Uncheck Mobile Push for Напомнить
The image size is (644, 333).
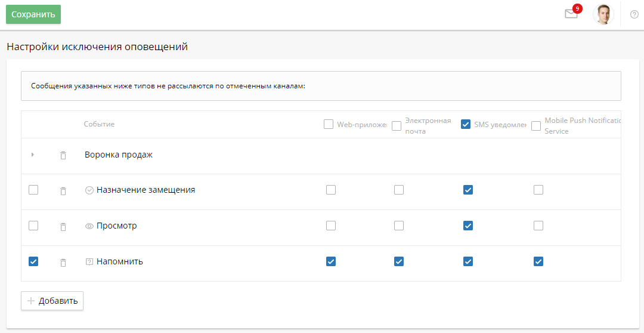(x=538, y=261)
